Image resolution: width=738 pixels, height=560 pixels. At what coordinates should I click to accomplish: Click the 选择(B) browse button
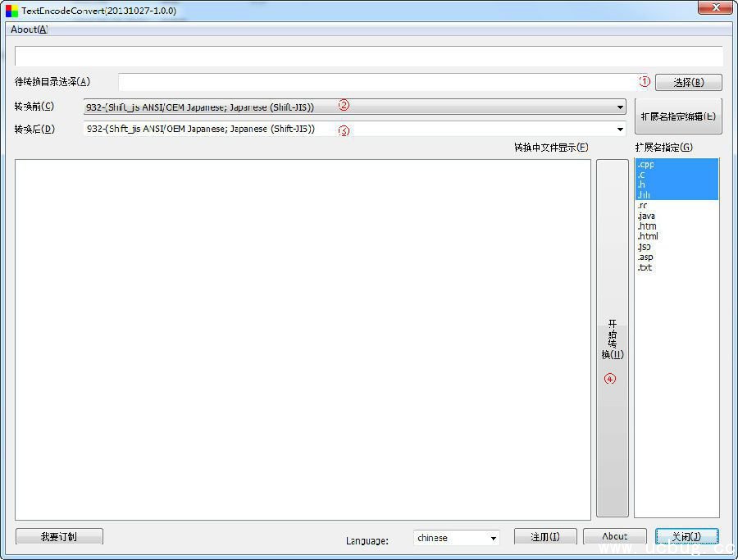point(688,82)
